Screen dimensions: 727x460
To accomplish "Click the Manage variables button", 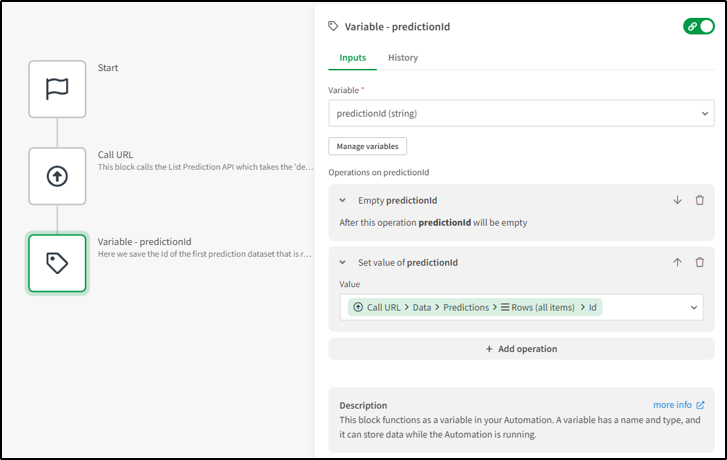I will tap(367, 146).
